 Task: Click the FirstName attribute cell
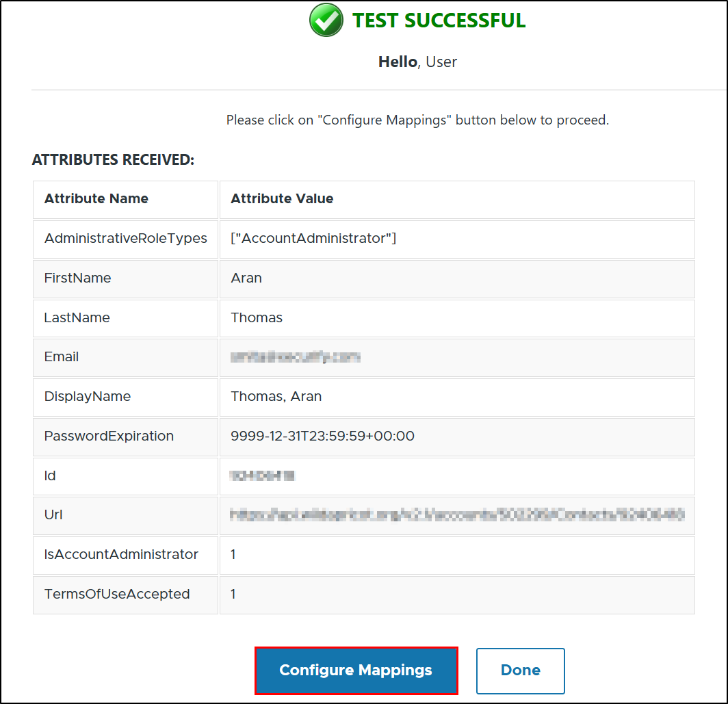[77, 278]
